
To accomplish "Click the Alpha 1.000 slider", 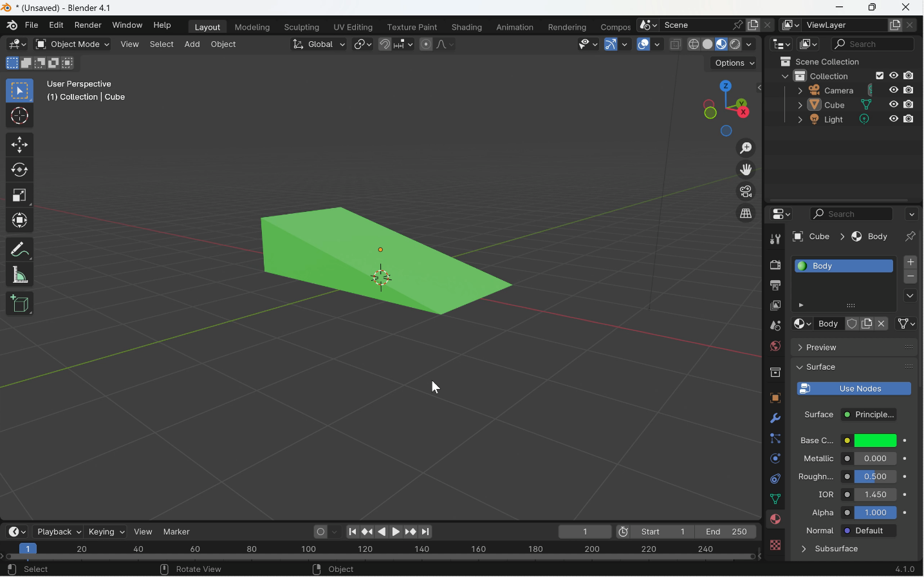I will coord(876,513).
